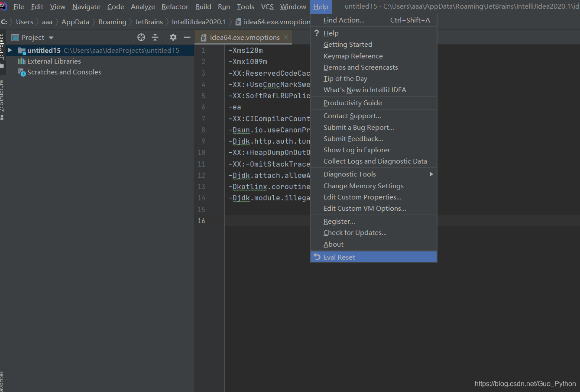Select Check for Updates
The height and width of the screenshot is (392, 580).
(374, 232)
